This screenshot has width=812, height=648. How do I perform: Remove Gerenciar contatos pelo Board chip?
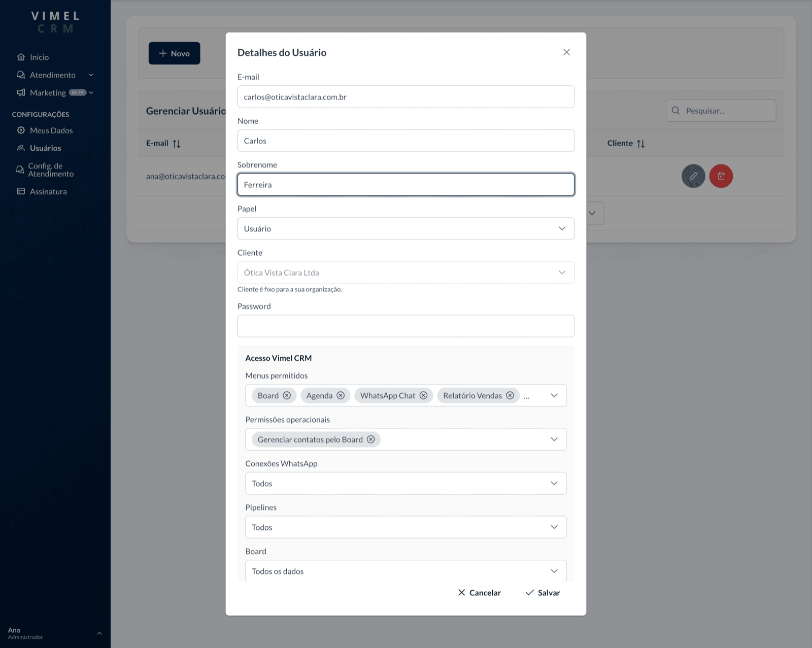coord(371,439)
